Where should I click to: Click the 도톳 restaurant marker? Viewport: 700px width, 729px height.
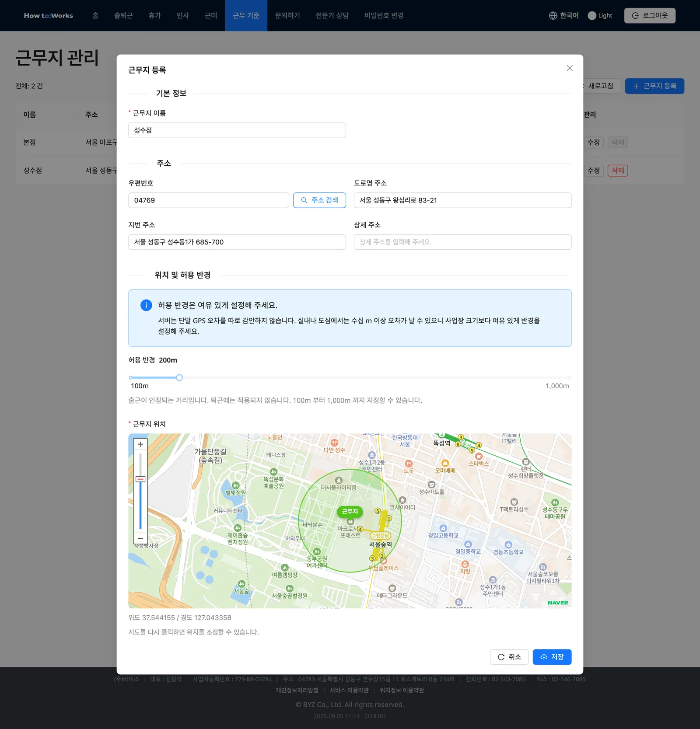(409, 464)
